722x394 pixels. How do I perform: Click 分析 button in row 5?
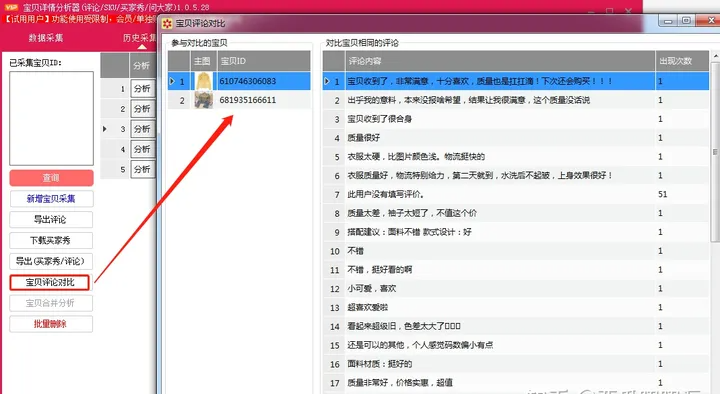(x=143, y=169)
